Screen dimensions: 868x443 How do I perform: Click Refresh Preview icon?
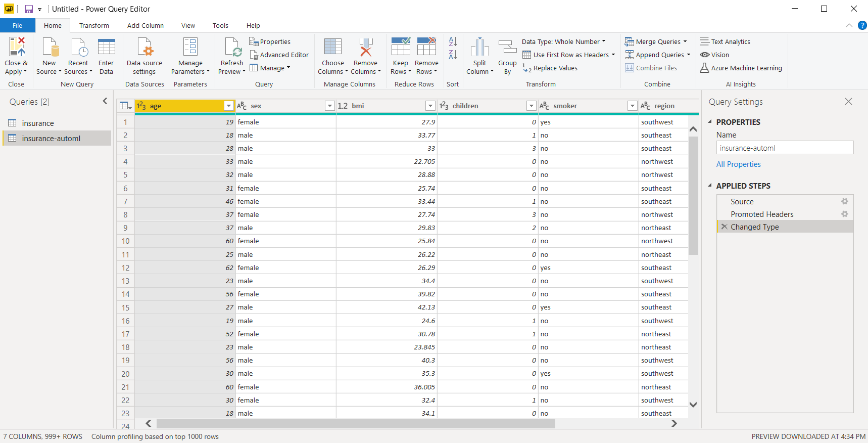coord(232,48)
